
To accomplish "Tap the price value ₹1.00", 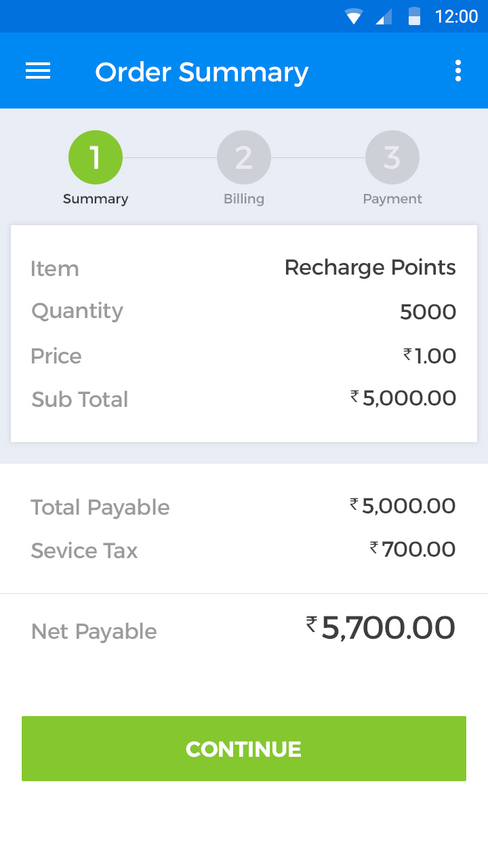I will (x=430, y=355).
